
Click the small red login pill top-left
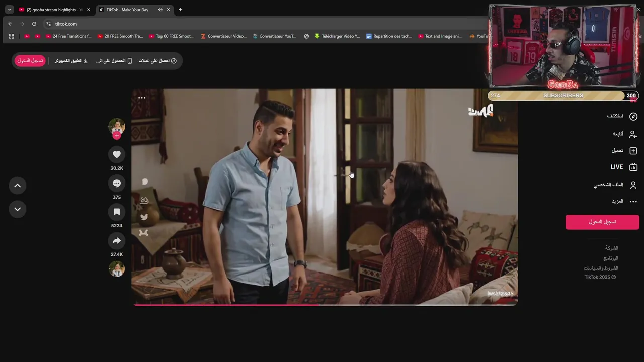click(30, 61)
